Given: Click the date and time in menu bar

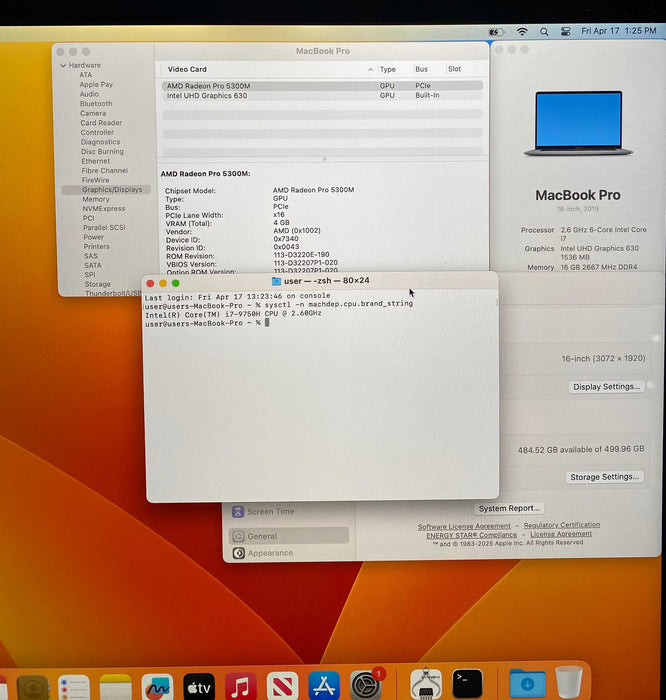Looking at the screenshot, I should pos(619,31).
